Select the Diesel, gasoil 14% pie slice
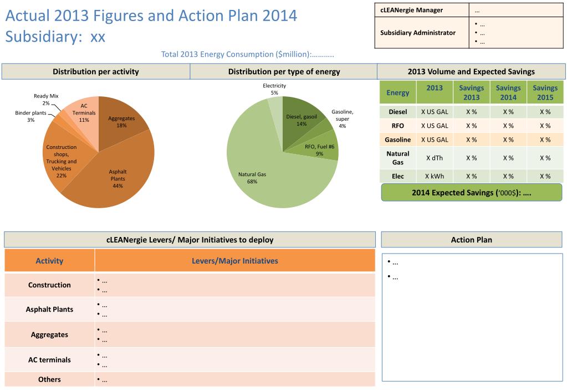This screenshot has height=392, width=567. (x=302, y=120)
